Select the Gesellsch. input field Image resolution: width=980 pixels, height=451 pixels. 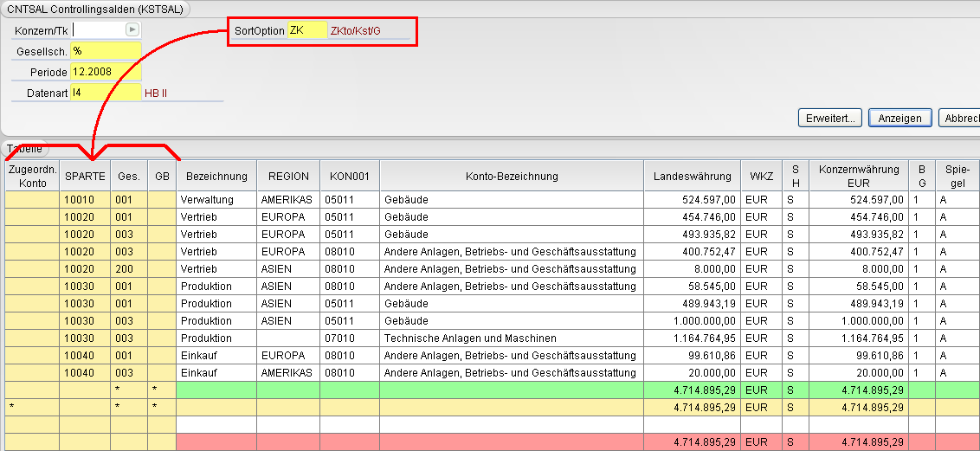(x=106, y=50)
